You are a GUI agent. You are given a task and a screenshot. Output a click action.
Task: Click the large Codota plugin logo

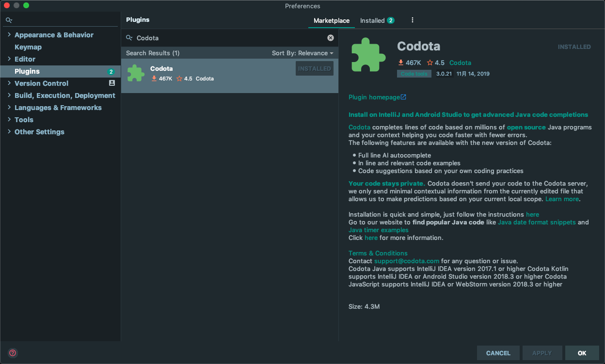[x=368, y=55]
